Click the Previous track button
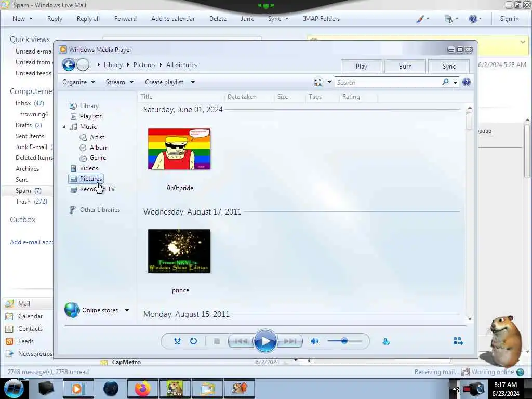 click(x=241, y=341)
